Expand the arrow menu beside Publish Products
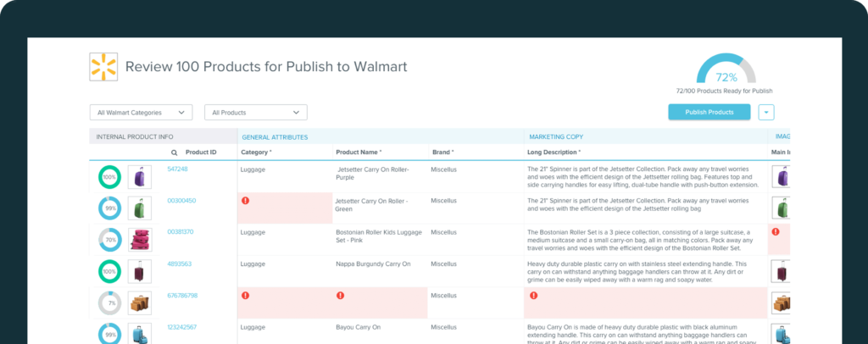Viewport: 868px width, 344px height. coord(766,112)
